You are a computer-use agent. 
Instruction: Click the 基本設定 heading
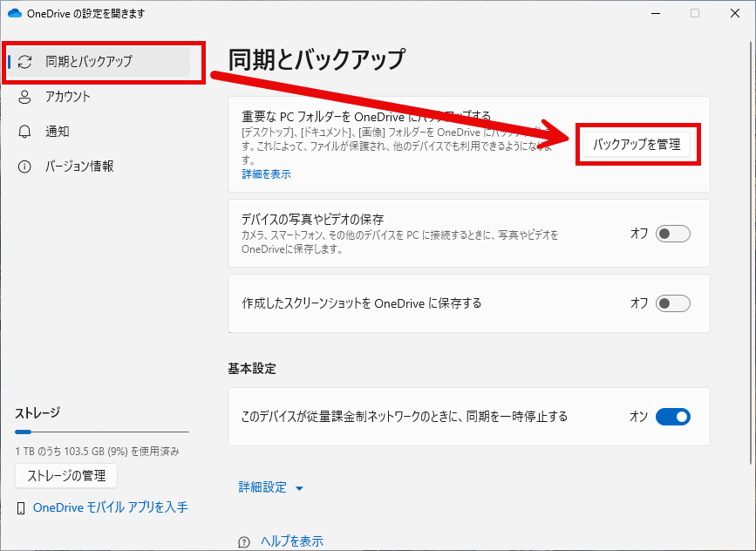[x=252, y=369]
